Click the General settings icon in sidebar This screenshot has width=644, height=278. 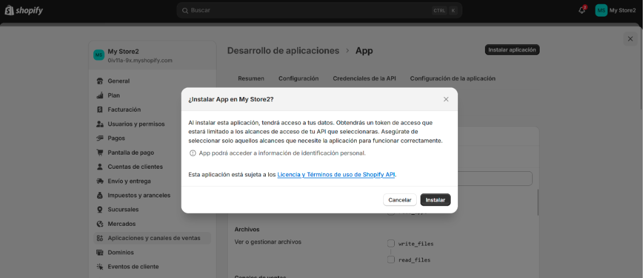click(x=99, y=81)
